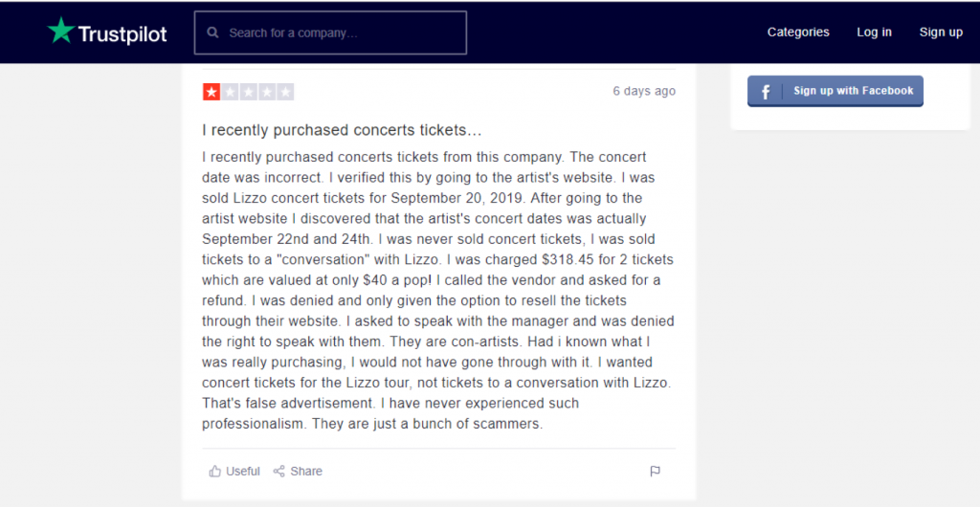The height and width of the screenshot is (507, 980).
Task: Select the second gray rating star
Action: 230,93
